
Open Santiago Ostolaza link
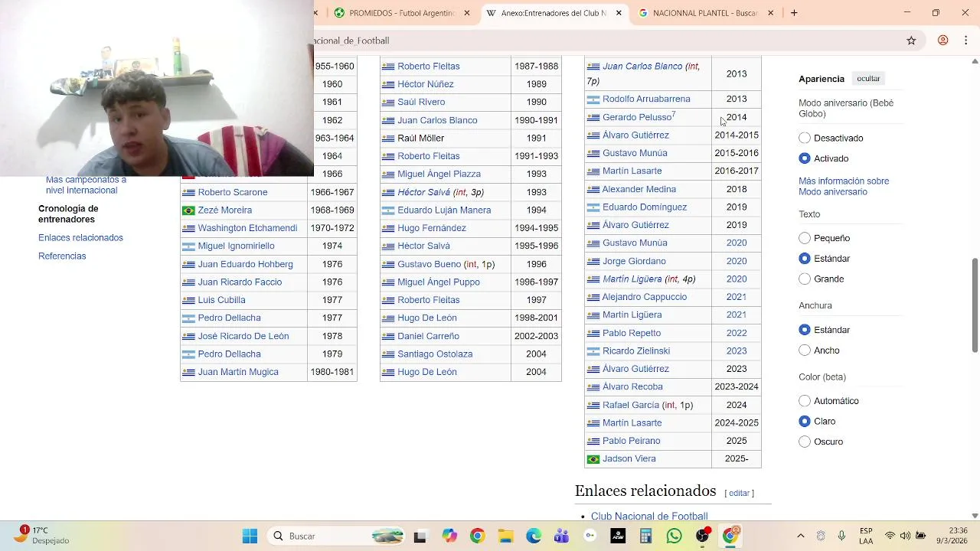(x=435, y=354)
